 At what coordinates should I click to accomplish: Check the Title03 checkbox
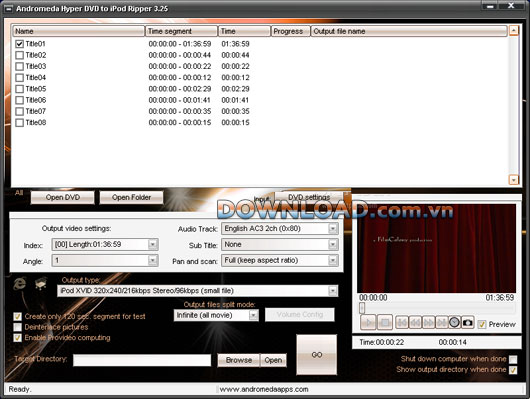coord(20,66)
